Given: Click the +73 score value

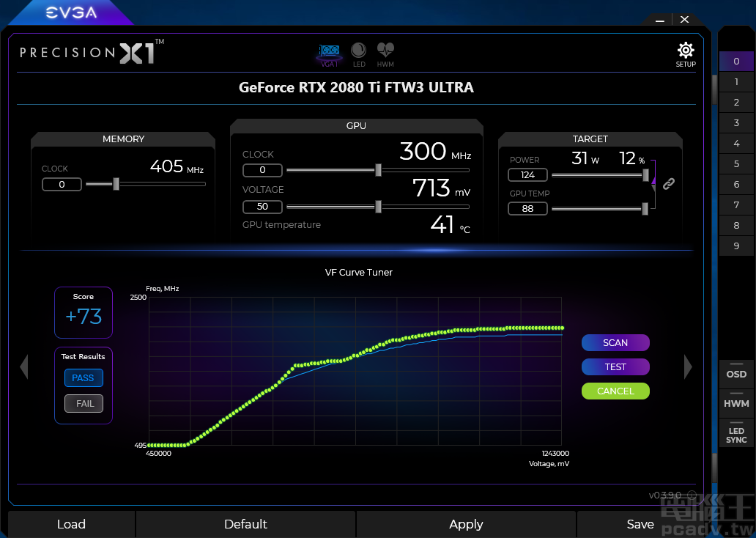Looking at the screenshot, I should (84, 317).
